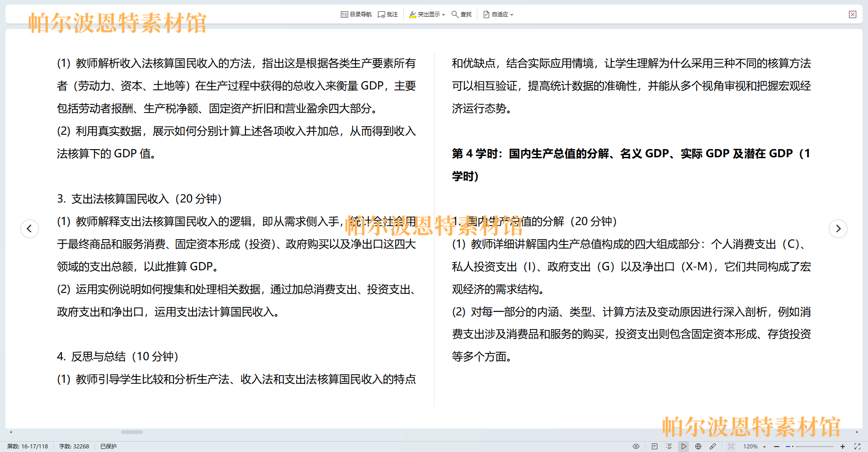Click line 法核算下的 GDP 值。
Screen dimensions: 868x452
pos(107,154)
